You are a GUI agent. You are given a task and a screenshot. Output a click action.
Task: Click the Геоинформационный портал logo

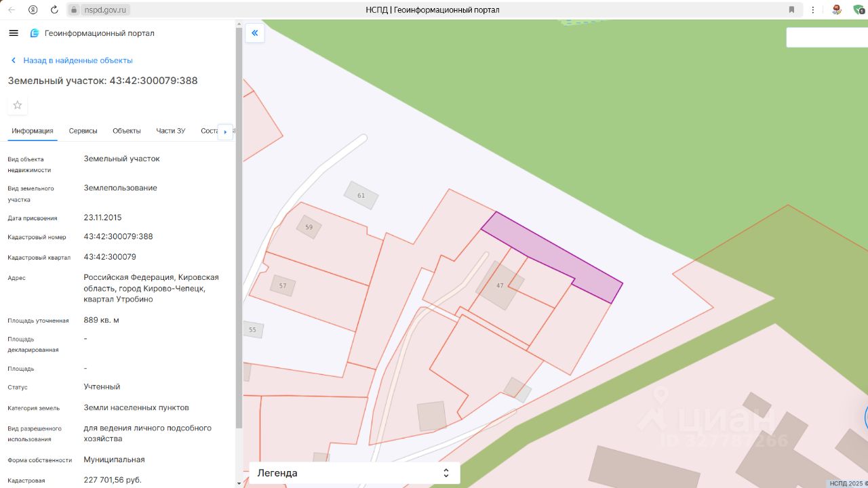pyautogui.click(x=92, y=33)
